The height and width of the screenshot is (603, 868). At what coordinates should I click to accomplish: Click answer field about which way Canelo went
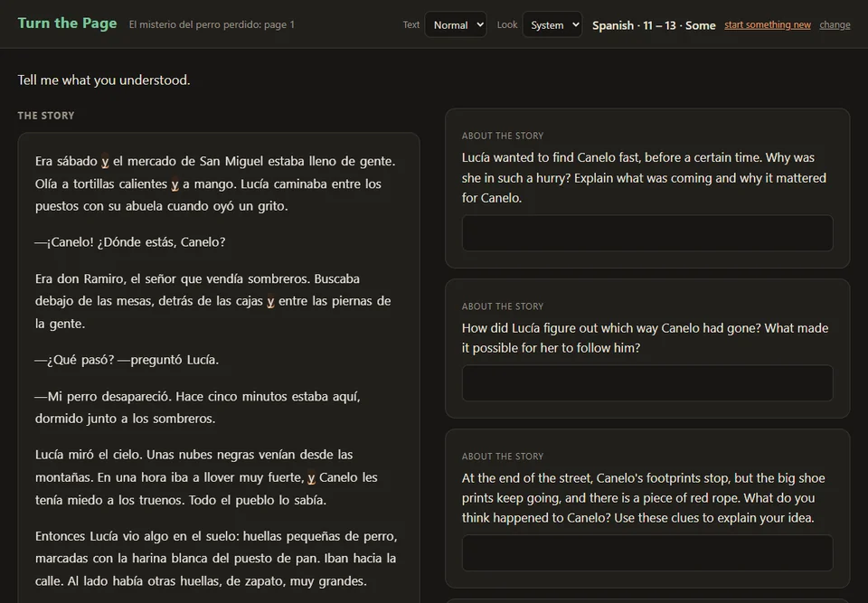pos(647,382)
